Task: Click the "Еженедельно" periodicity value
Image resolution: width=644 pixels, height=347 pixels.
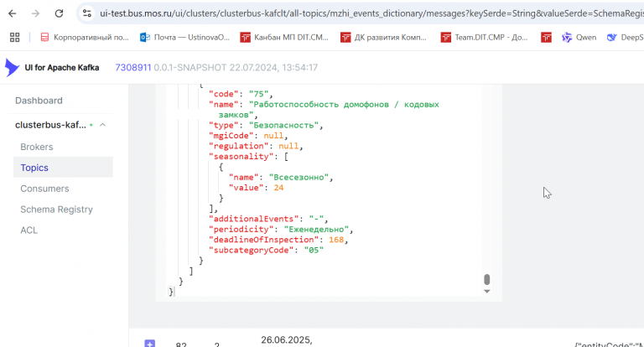Action: [x=316, y=229]
